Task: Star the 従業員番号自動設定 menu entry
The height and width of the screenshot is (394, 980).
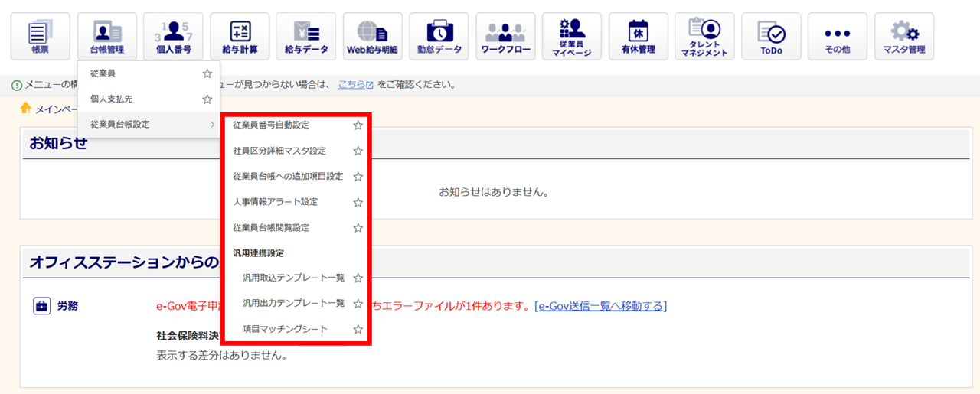Action: [358, 125]
